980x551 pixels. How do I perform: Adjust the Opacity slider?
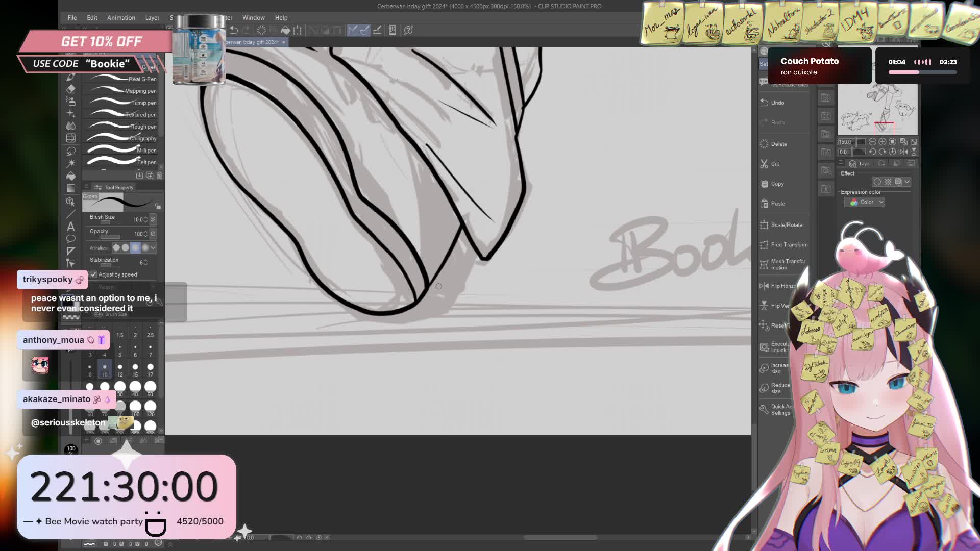point(110,237)
